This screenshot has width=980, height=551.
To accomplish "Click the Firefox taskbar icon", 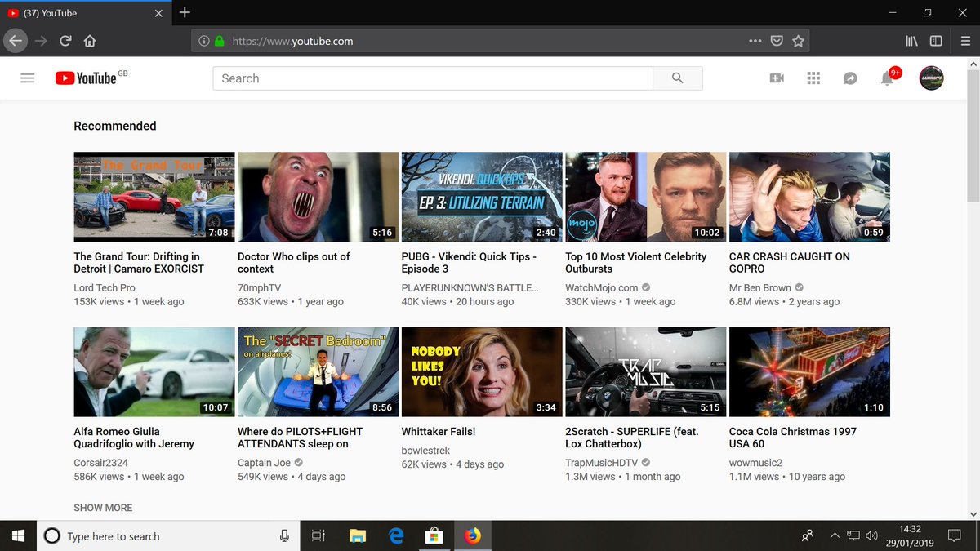I will [x=473, y=536].
